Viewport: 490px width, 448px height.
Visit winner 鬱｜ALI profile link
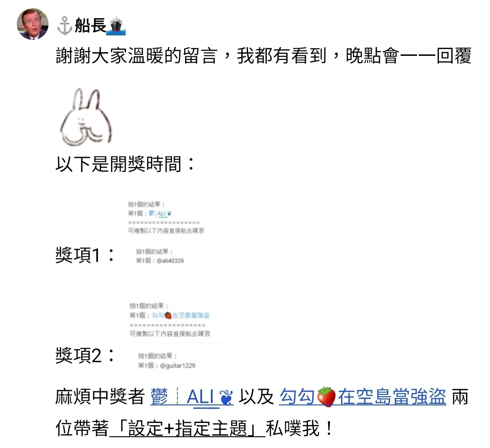click(x=191, y=397)
